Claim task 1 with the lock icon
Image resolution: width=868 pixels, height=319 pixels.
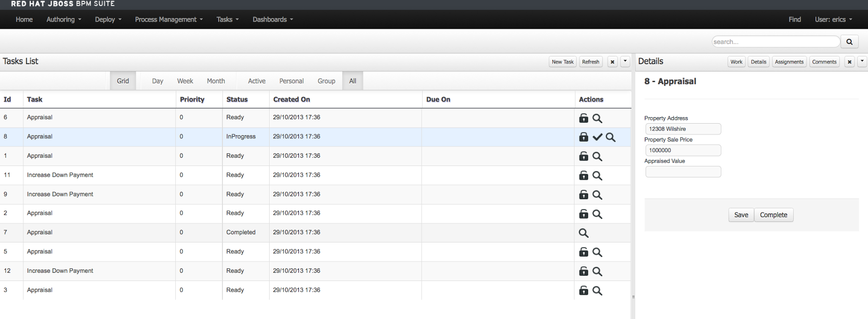tap(584, 156)
